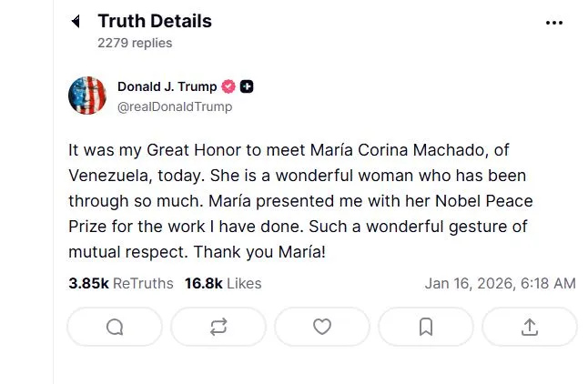Open the flag-painted profile avatar

87,96
